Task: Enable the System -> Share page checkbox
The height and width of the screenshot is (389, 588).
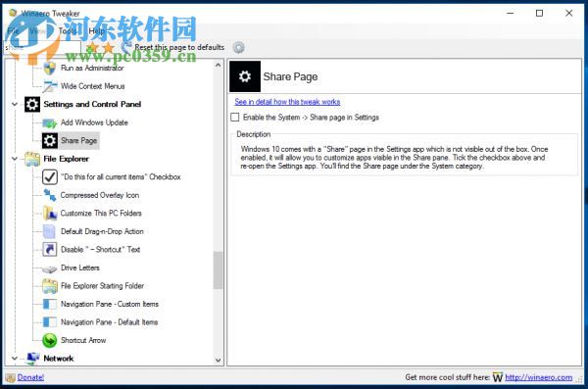Action: coord(235,118)
